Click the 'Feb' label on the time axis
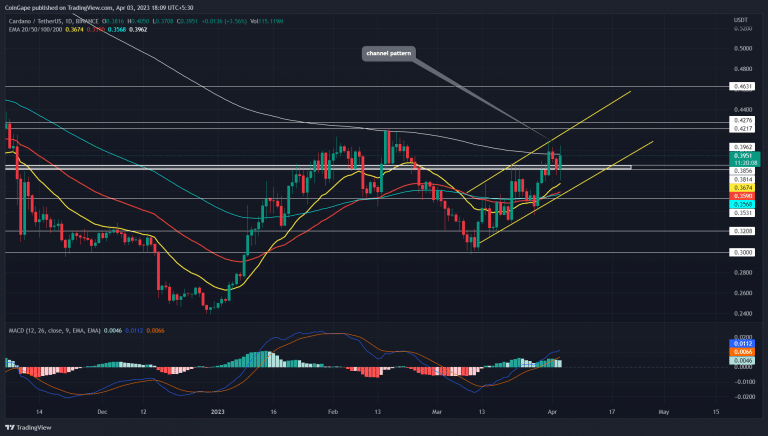Viewport: 768px width, 436px height. point(332,411)
